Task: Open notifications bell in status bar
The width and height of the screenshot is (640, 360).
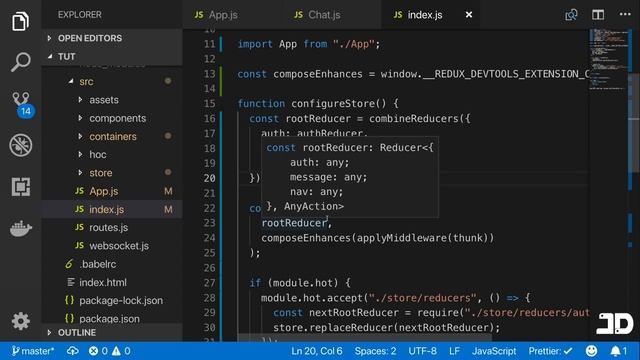Action: click(618, 351)
